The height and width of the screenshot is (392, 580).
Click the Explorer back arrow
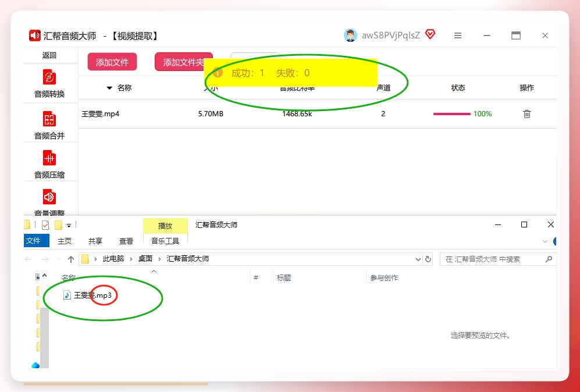point(28,259)
